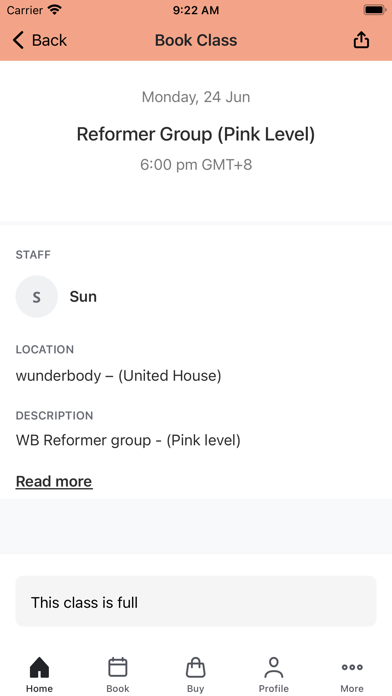This screenshot has width=392, height=696.
Task: Tap the This class is full banner
Action: (196, 601)
